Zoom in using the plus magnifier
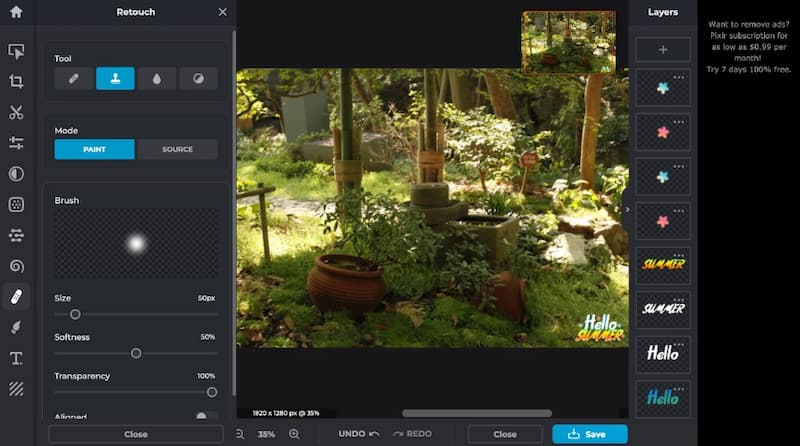Image resolution: width=800 pixels, height=446 pixels. (294, 434)
